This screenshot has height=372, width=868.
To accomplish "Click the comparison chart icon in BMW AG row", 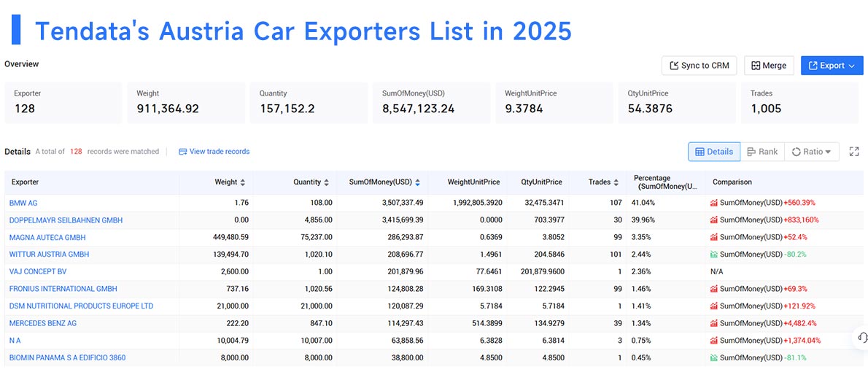I will (714, 204).
